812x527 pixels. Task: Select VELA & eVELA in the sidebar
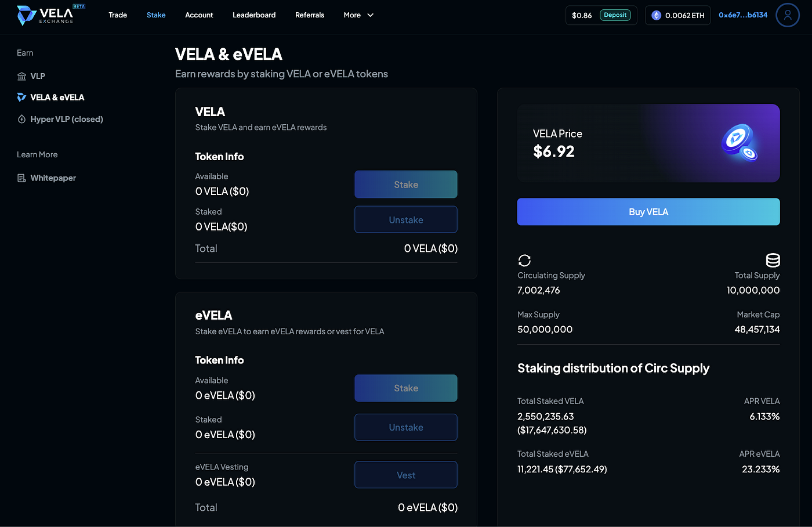pyautogui.click(x=57, y=98)
